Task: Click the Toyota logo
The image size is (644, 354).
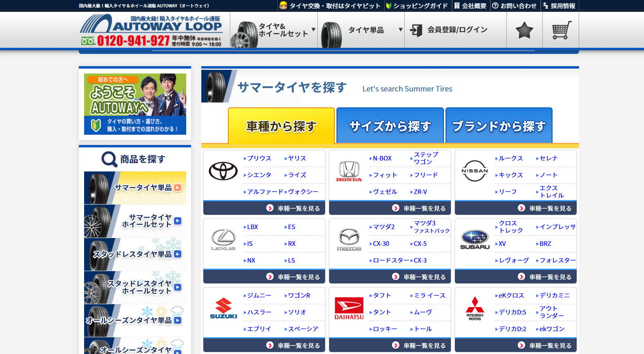Action: pos(223,171)
